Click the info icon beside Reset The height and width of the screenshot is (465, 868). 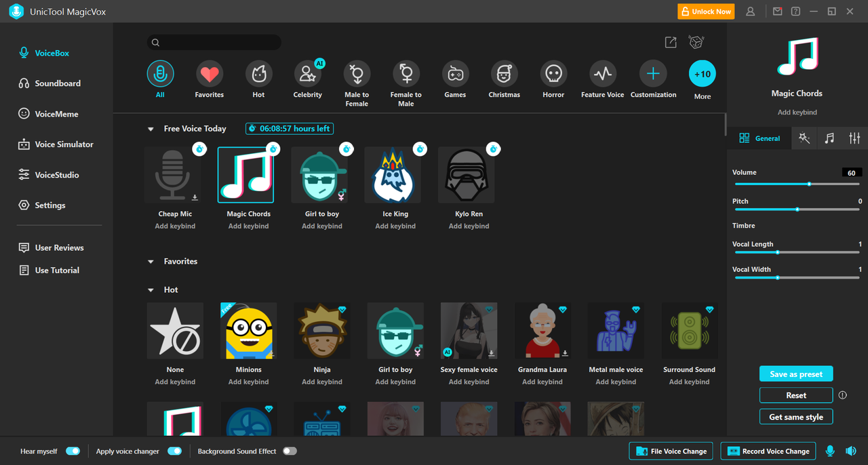coord(843,395)
